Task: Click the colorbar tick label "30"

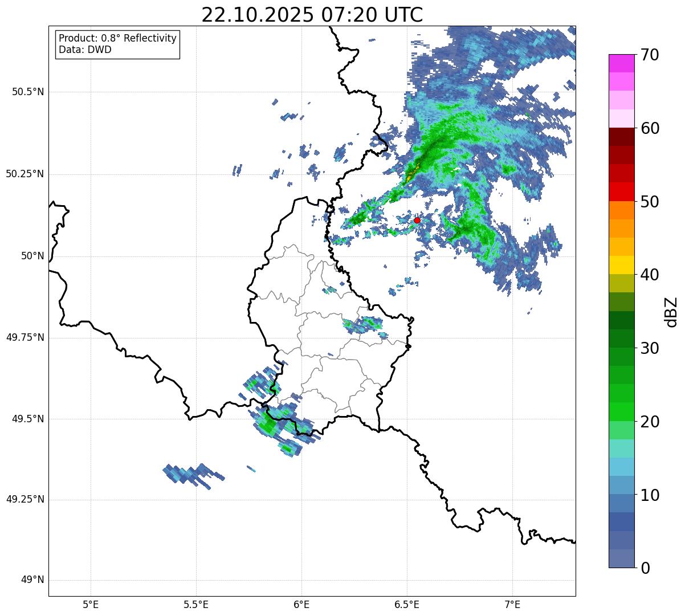Action: pos(650,348)
